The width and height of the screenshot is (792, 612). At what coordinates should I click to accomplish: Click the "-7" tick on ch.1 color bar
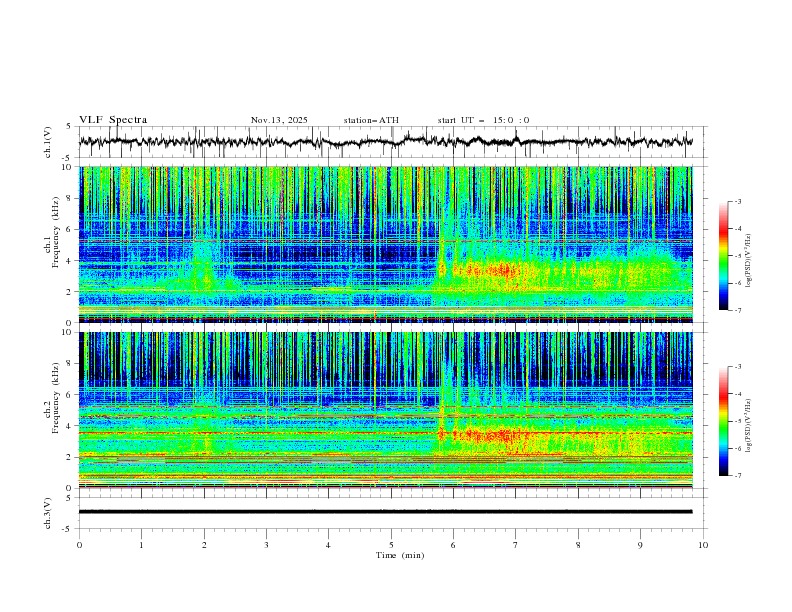coord(738,311)
